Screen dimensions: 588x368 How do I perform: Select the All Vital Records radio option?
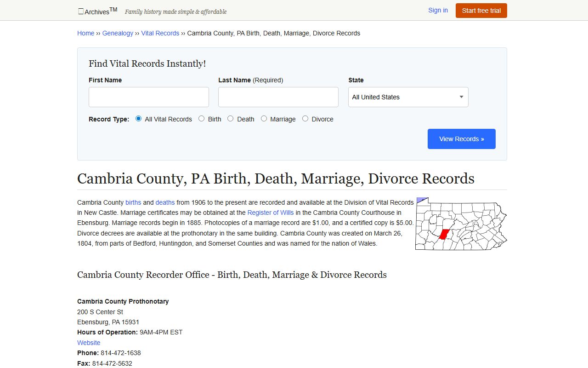(139, 119)
